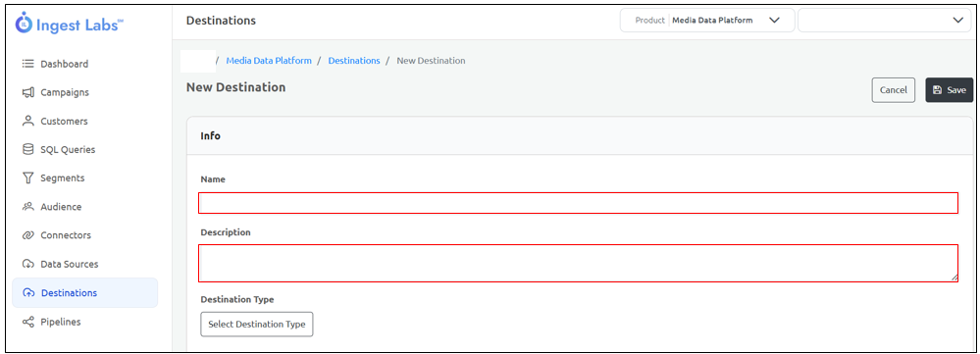Click the Pipelines share icon

[x=27, y=323]
